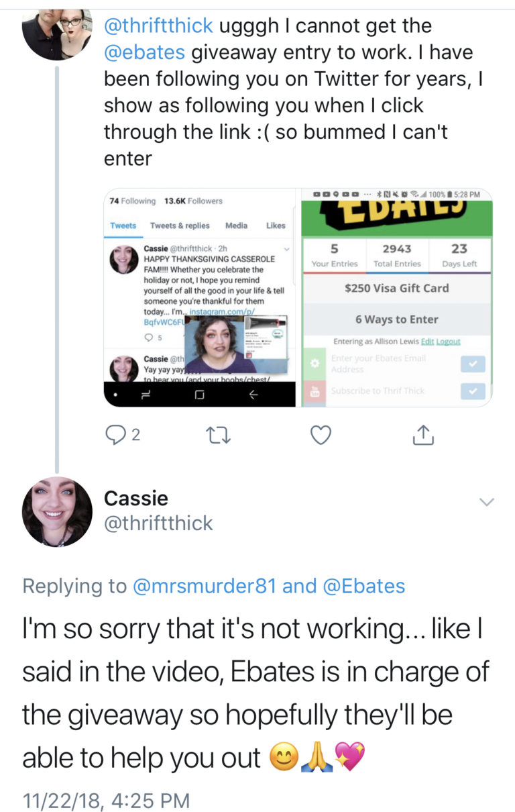Open the Likes tab

[276, 225]
